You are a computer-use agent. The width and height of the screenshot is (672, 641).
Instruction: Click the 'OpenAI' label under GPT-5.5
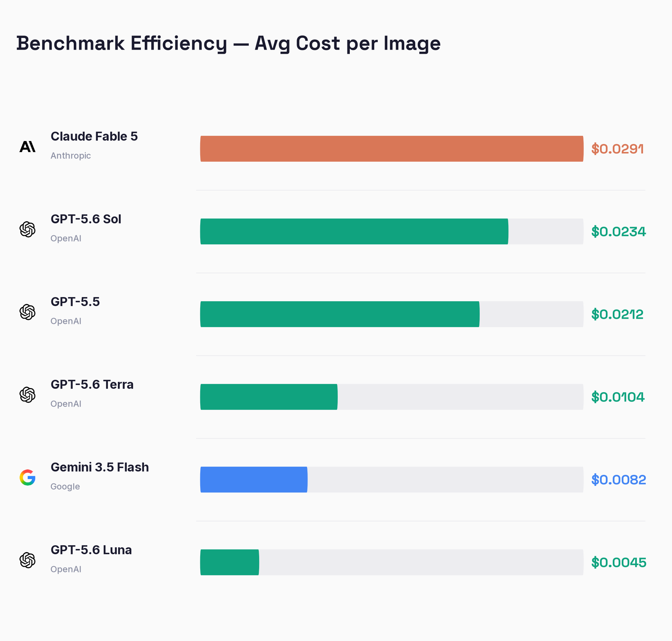(x=66, y=321)
